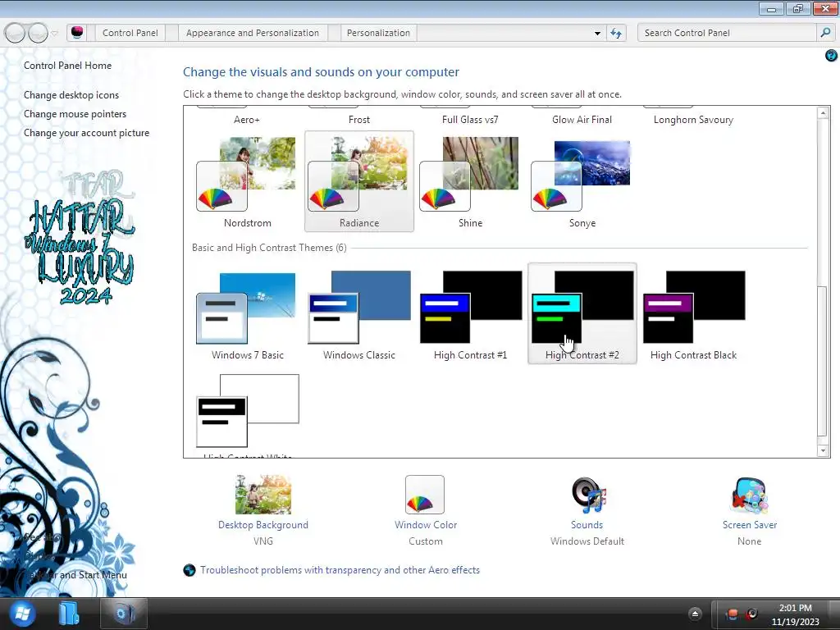Open the taskbar clock and date
Screen dimensions: 840x630
(x=795, y=614)
